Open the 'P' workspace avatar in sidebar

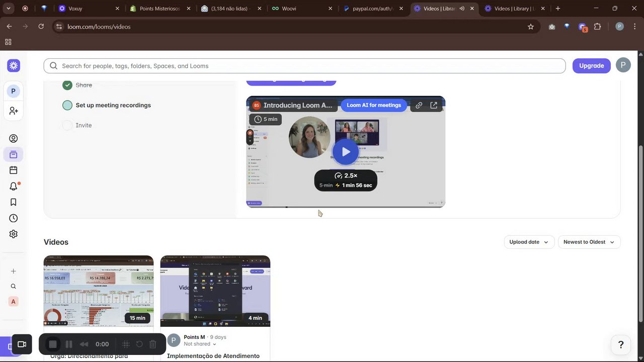point(13,91)
